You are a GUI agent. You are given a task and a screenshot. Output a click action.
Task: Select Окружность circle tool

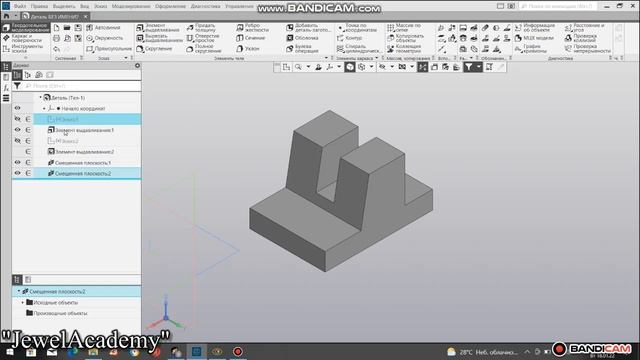pos(104,38)
